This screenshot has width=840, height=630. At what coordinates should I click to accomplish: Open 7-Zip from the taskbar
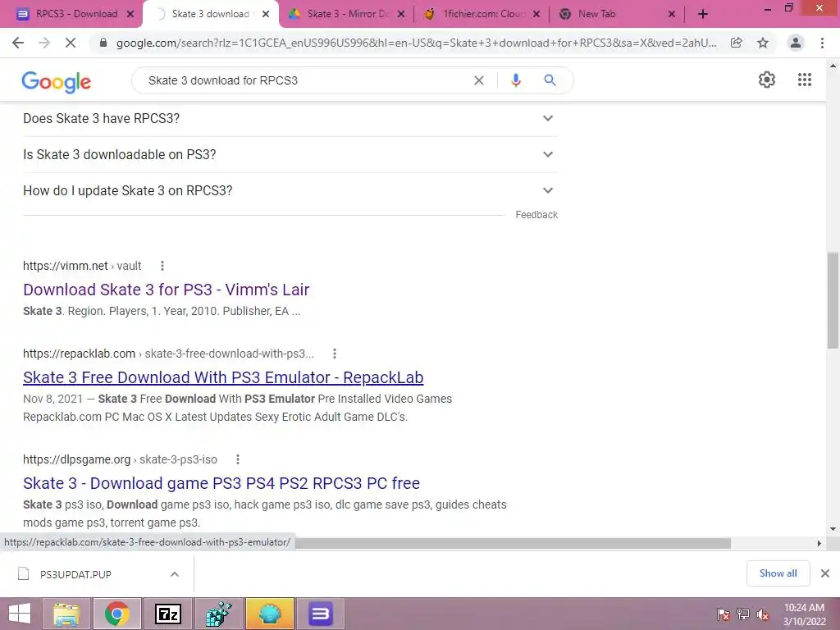pos(167,614)
